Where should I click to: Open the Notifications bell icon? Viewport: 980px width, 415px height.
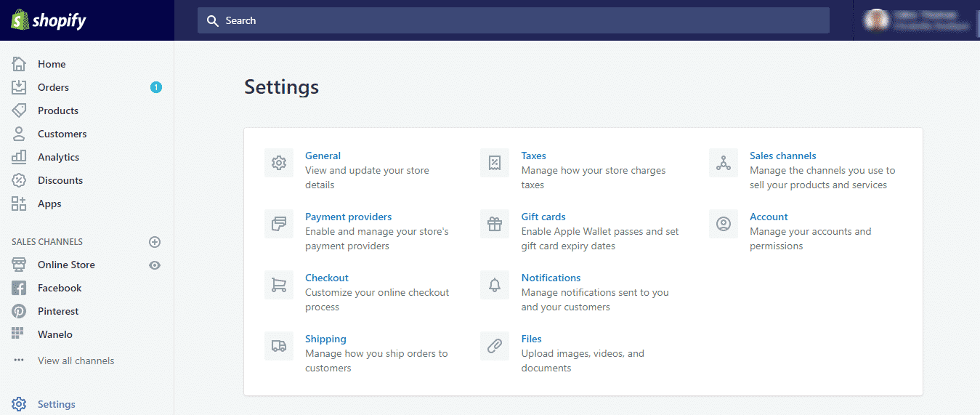tap(495, 285)
